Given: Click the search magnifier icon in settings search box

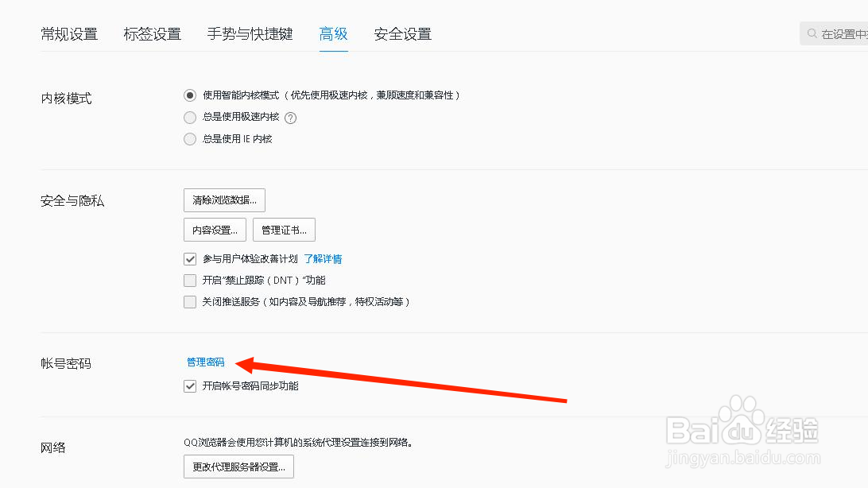Looking at the screenshot, I should 812,33.
